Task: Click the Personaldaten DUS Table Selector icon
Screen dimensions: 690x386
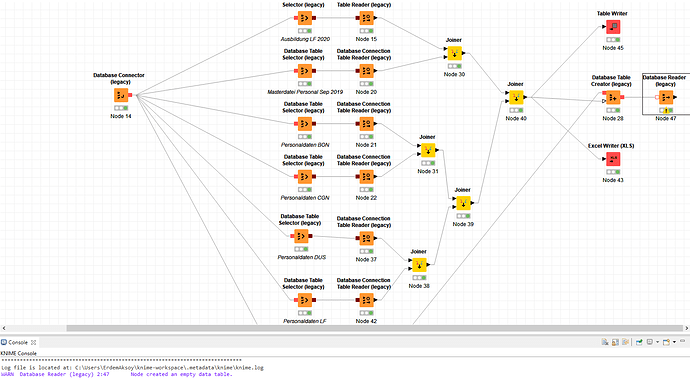Action: click(301, 236)
